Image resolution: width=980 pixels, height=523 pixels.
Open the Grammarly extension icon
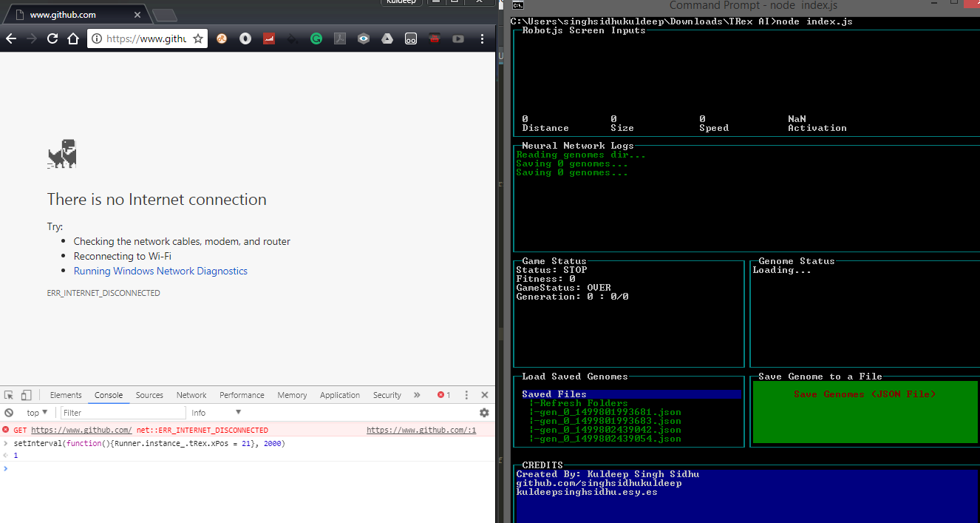click(316, 38)
